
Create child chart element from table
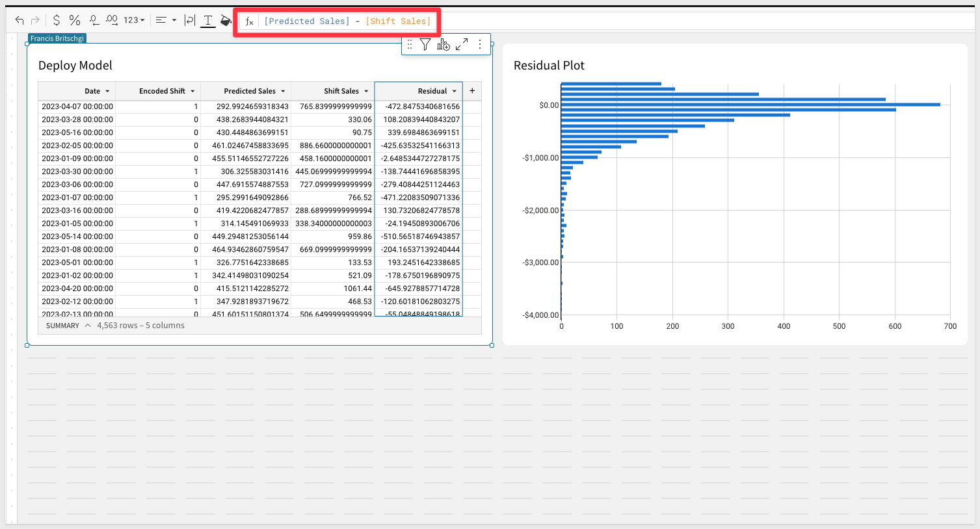[x=444, y=44]
